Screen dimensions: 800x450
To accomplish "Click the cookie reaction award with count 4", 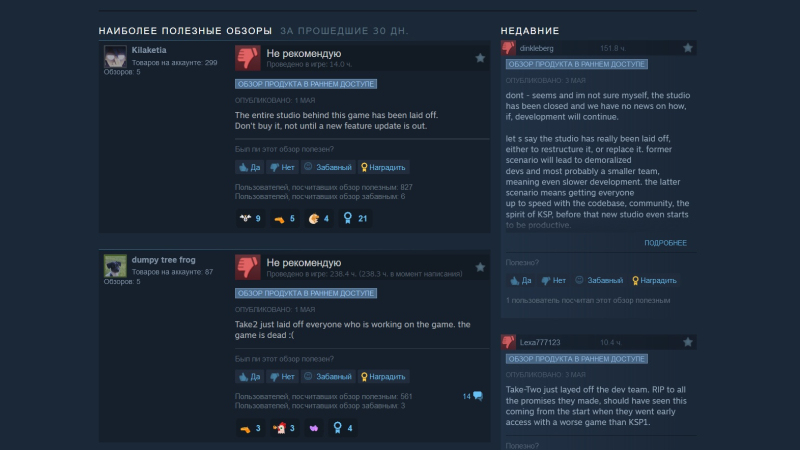I will 319,218.
